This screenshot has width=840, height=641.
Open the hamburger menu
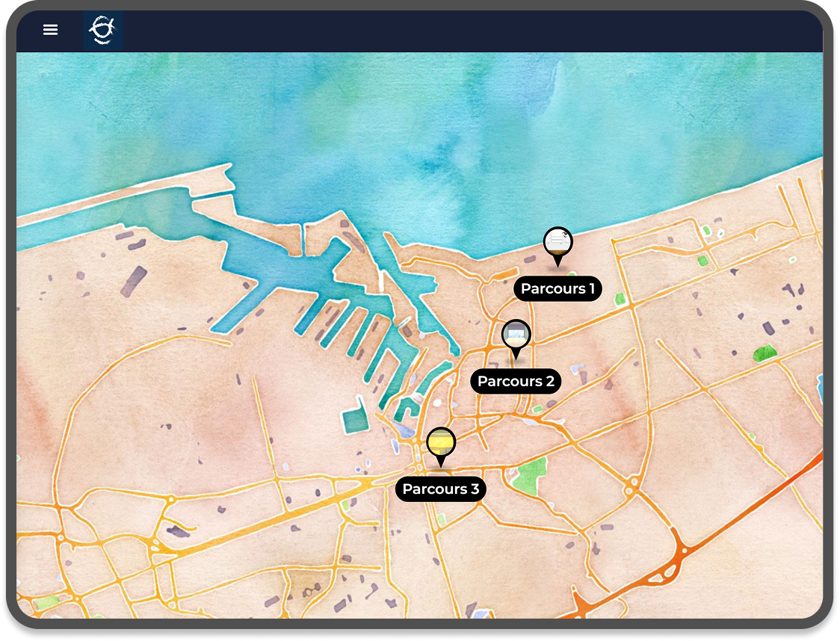pyautogui.click(x=50, y=30)
